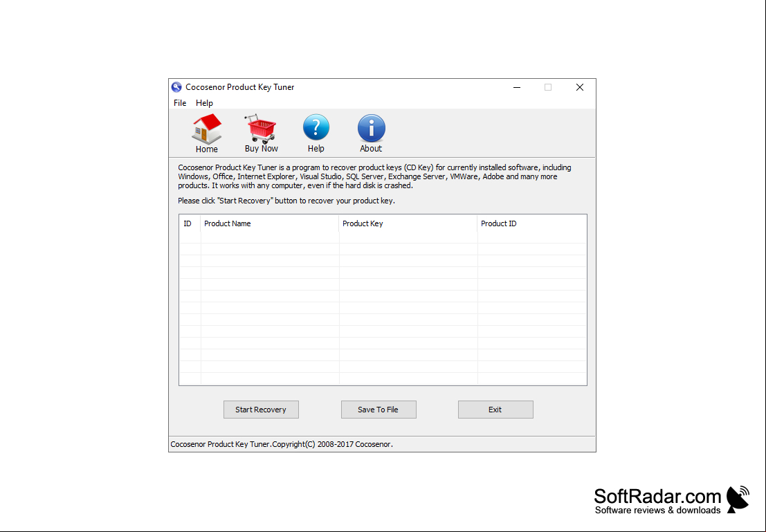Click the Product ID column header
The width and height of the screenshot is (766, 532).
tap(532, 223)
